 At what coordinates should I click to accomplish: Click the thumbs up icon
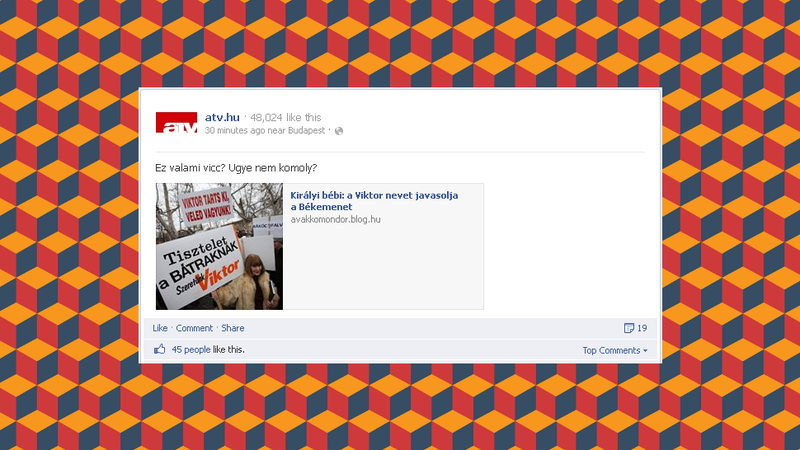click(x=160, y=349)
